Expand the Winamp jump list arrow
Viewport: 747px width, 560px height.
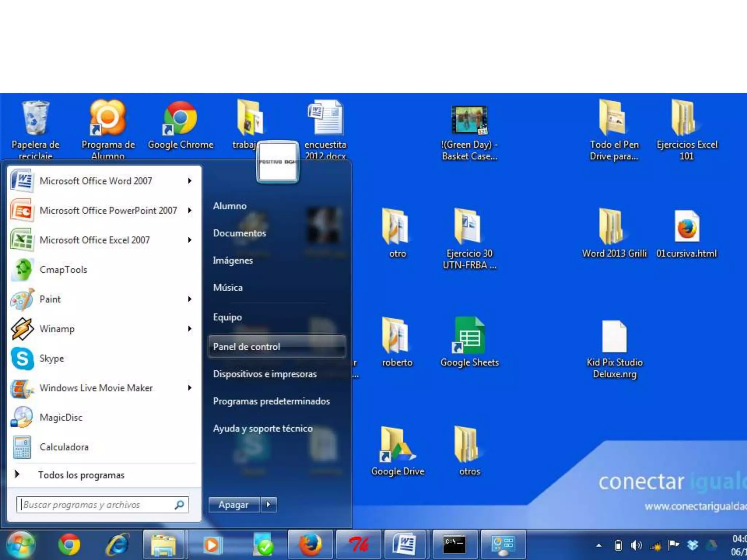point(190,329)
